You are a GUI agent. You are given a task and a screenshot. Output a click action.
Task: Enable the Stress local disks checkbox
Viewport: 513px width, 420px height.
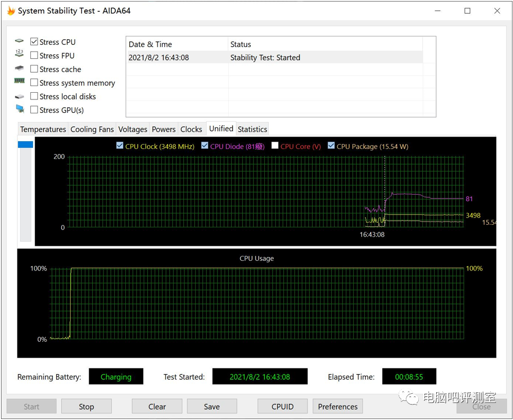coord(34,96)
